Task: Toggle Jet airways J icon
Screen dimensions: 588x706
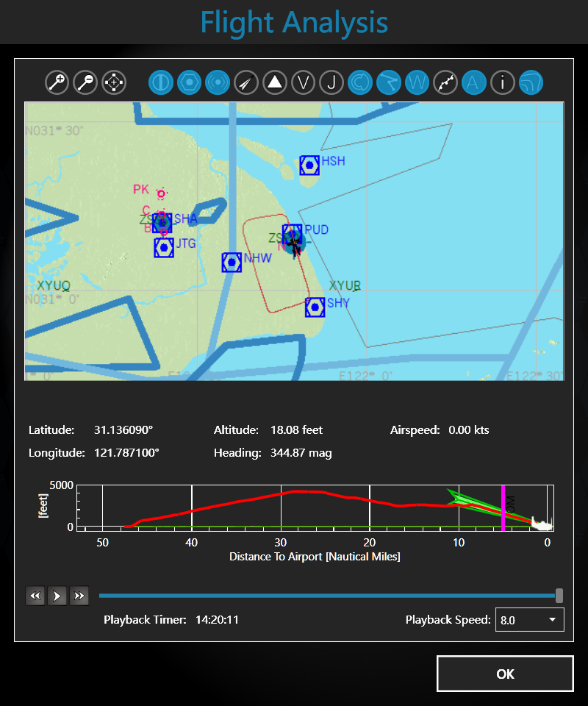Action: coord(331,83)
